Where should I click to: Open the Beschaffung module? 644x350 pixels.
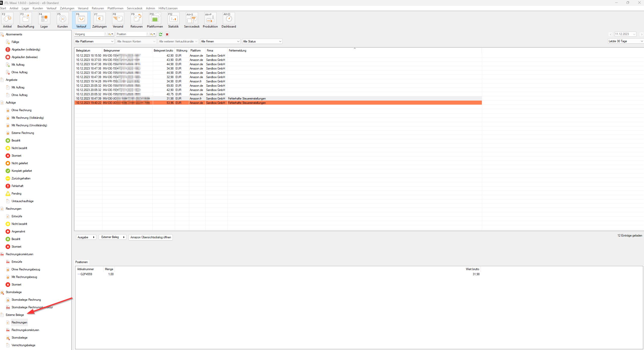(x=26, y=20)
